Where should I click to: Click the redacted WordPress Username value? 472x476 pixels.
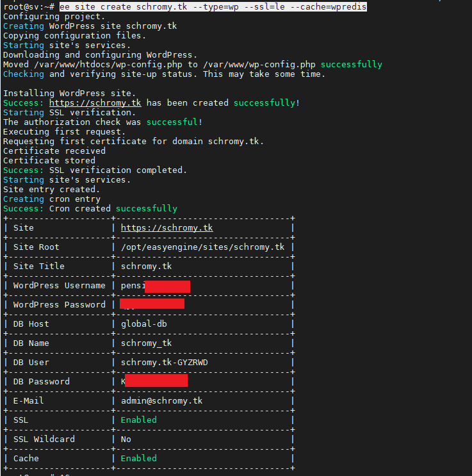pyautogui.click(x=156, y=286)
